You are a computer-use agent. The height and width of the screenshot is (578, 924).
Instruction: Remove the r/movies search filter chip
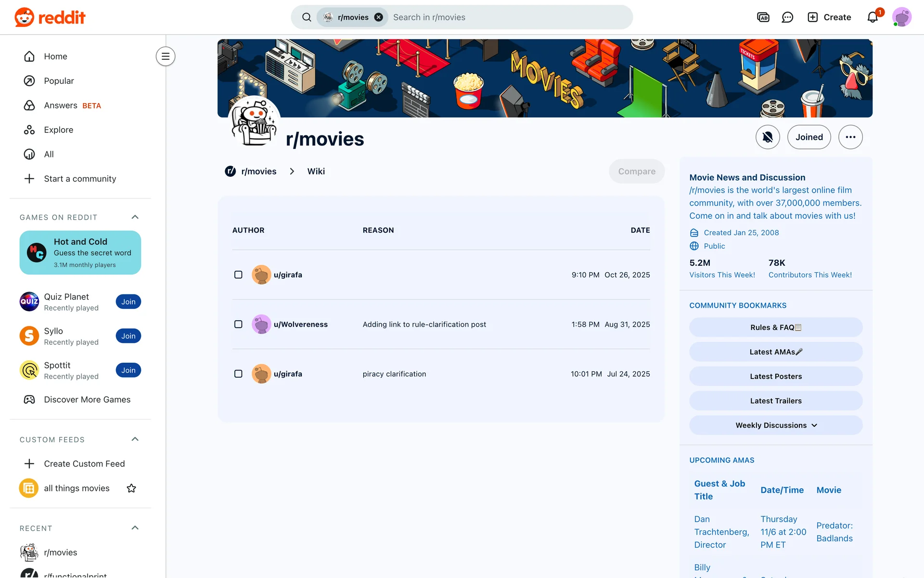[x=379, y=17]
